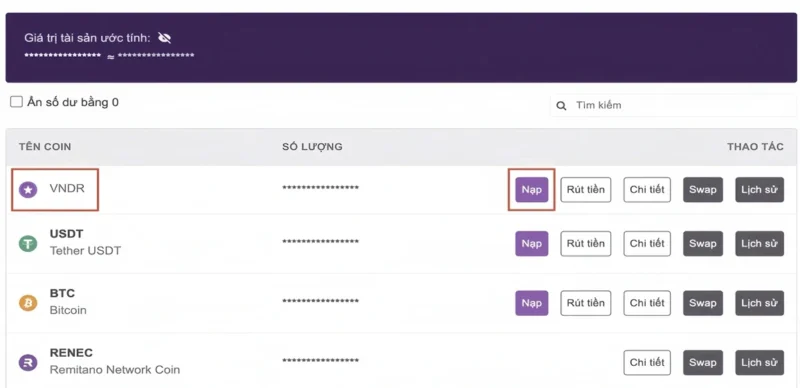This screenshot has height=388, width=800.
Task: Open the RENEC purple coin icon
Action: pos(28,363)
